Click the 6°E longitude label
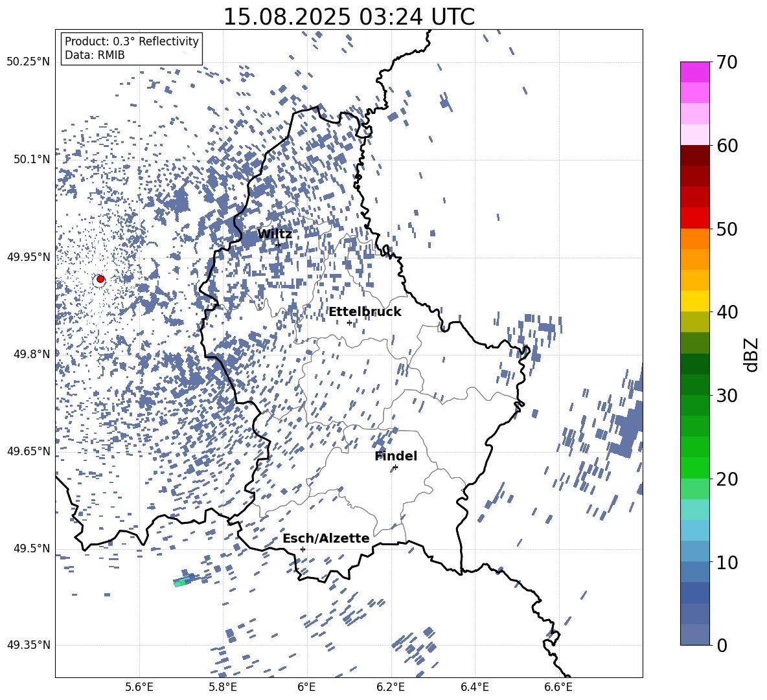Viewport: 767px width, 700px height. tap(306, 687)
